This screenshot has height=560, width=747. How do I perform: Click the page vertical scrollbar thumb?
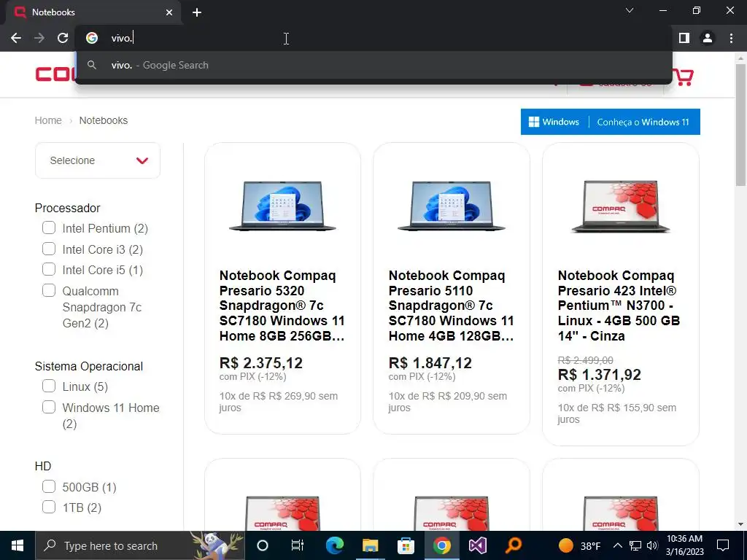[741, 125]
